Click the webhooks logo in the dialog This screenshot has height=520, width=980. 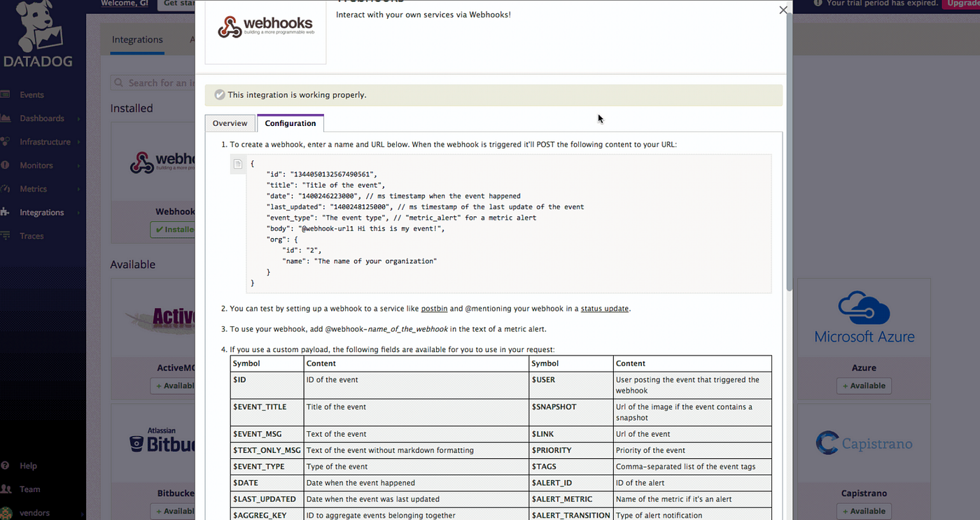[x=265, y=27]
